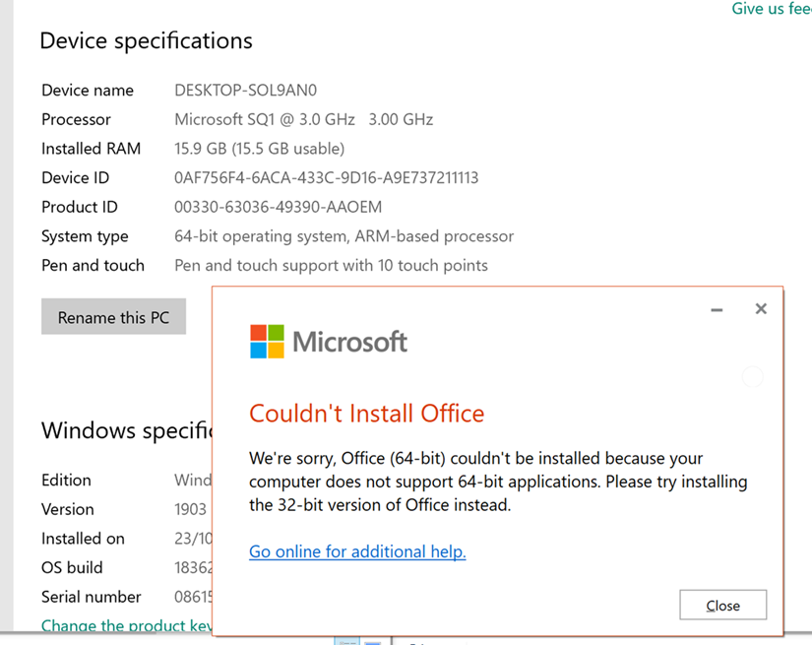812x645 pixels.
Task: Click the Device specifications heading
Action: click(146, 41)
